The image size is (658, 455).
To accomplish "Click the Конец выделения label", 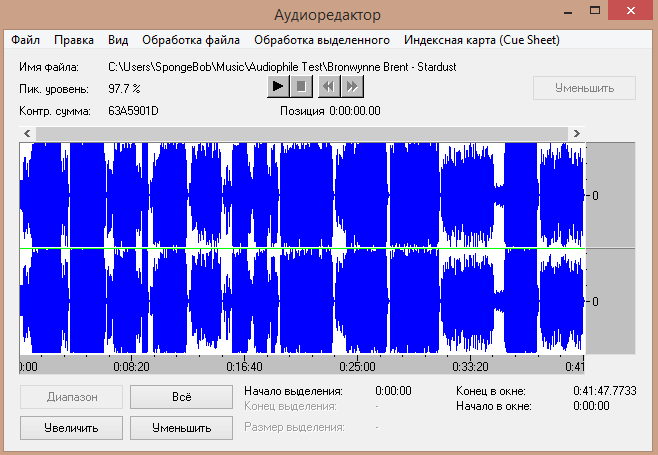I will coord(290,406).
